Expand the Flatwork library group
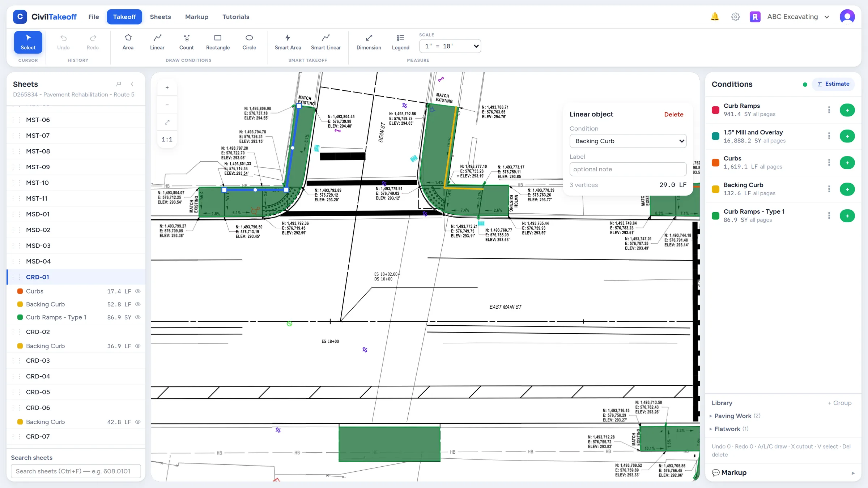The image size is (868, 488). coord(730,429)
